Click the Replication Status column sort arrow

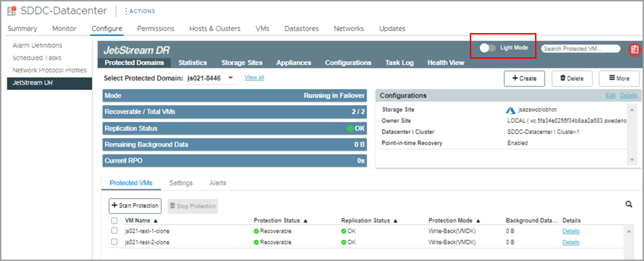[396, 220]
